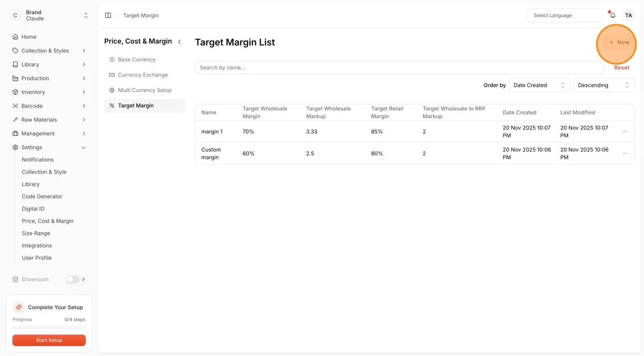Open User Profile settings
The height and width of the screenshot is (356, 644).
[37, 258]
